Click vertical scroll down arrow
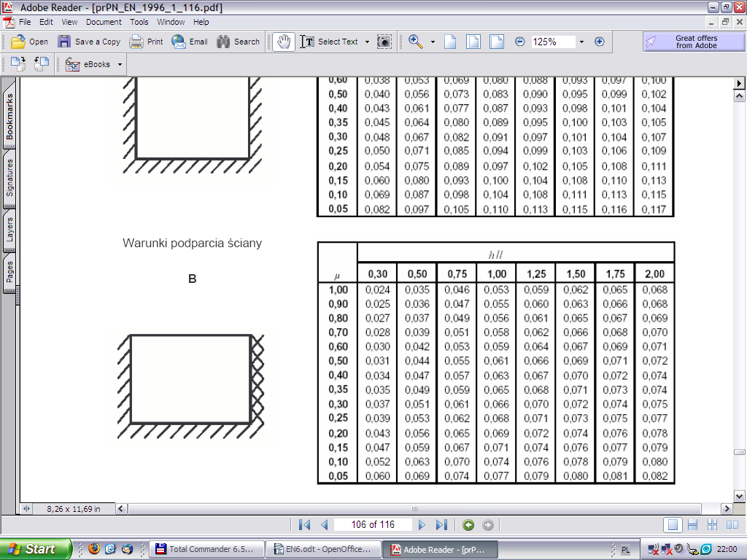Screen dimensions: 747x560 coord(740,496)
